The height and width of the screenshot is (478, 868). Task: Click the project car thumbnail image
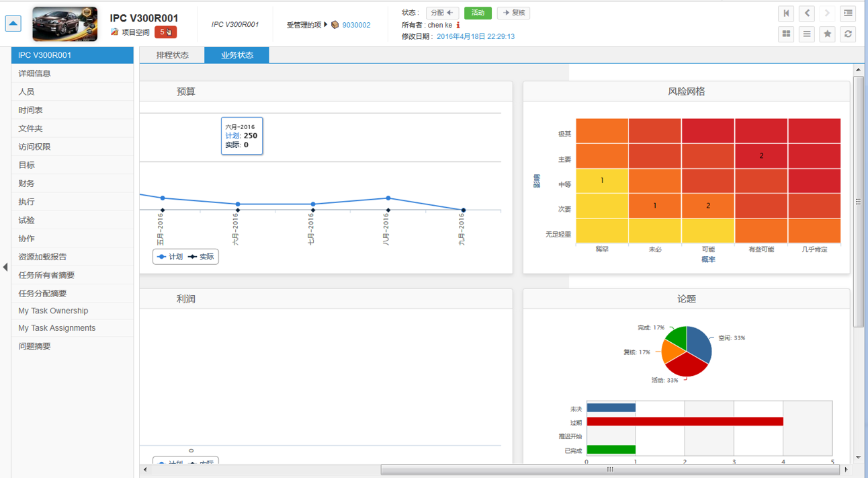pos(64,24)
